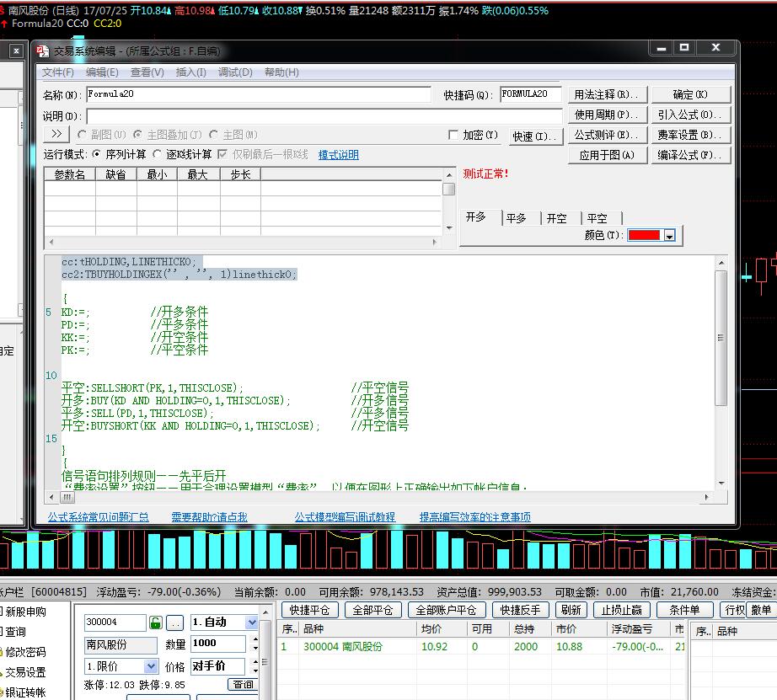Open 查询 item in the trading sidebar

[15, 632]
